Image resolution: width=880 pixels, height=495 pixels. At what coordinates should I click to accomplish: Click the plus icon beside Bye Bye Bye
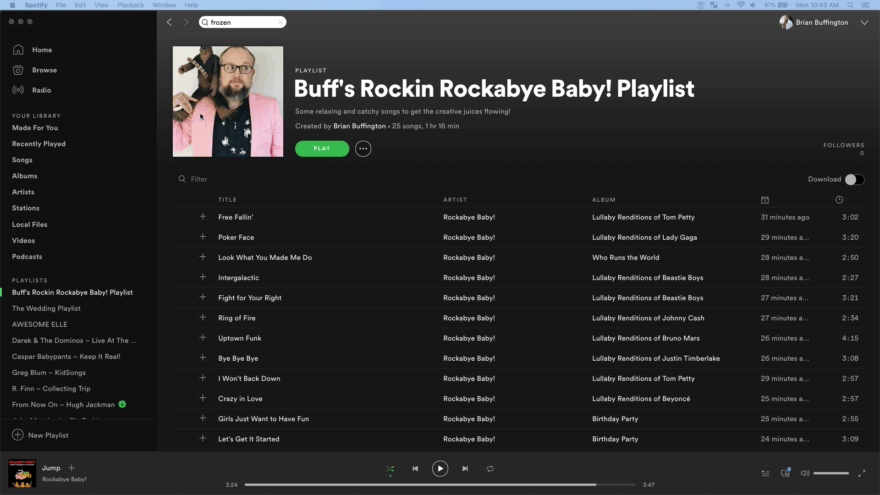pyautogui.click(x=203, y=358)
